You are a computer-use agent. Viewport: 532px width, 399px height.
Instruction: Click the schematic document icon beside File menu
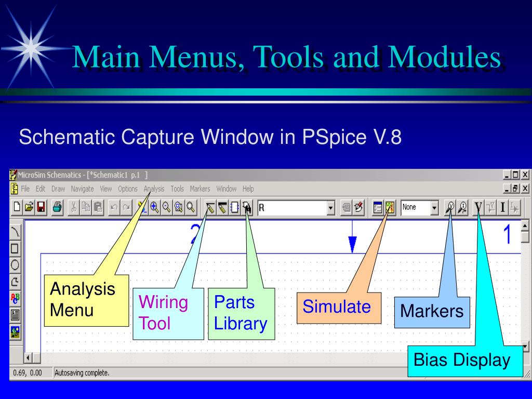(x=14, y=189)
